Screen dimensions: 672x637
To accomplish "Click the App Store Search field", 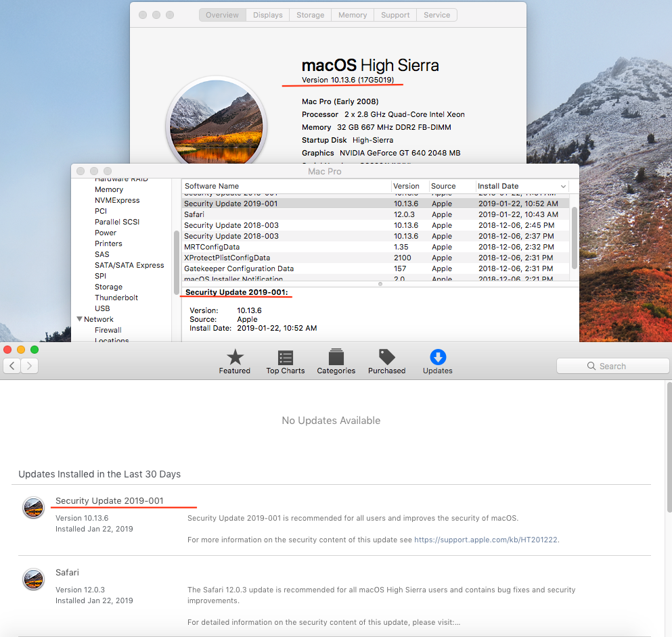I will 613,366.
